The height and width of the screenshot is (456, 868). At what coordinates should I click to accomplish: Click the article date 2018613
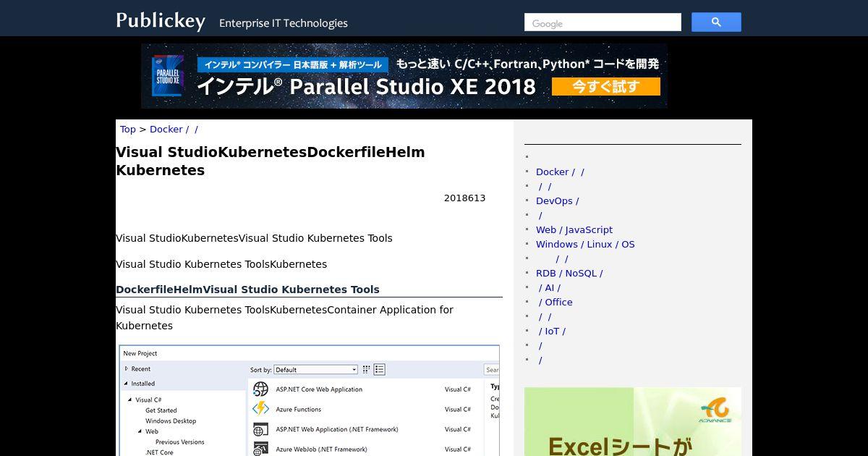point(464,198)
